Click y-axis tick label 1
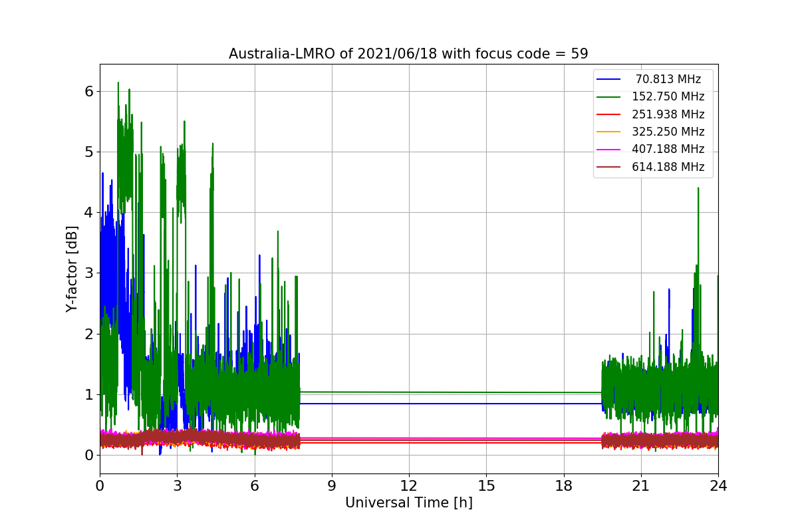 pos(89,394)
